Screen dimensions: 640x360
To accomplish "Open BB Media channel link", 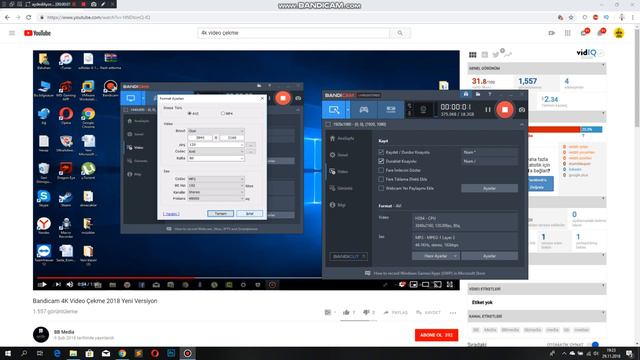I will pos(64,332).
